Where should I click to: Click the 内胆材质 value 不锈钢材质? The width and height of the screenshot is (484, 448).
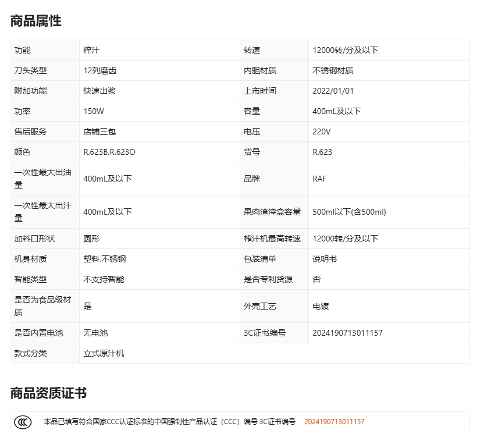(333, 70)
